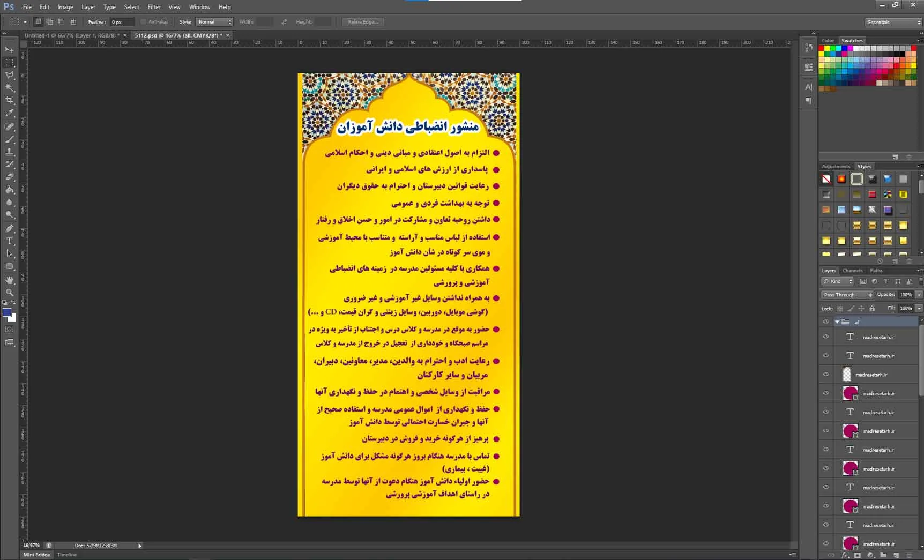Select the Eyedropper tool
This screenshot has width=924, height=560.
[10, 113]
